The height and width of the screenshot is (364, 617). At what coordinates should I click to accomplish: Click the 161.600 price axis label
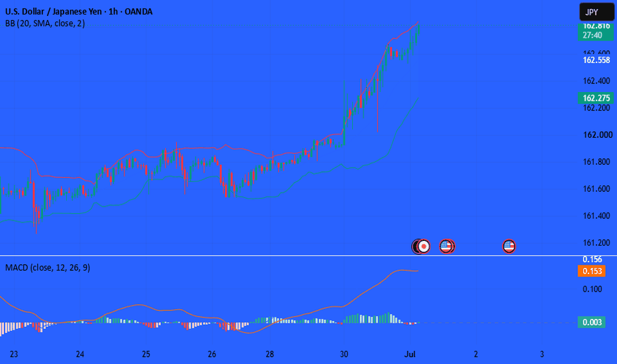click(x=596, y=189)
